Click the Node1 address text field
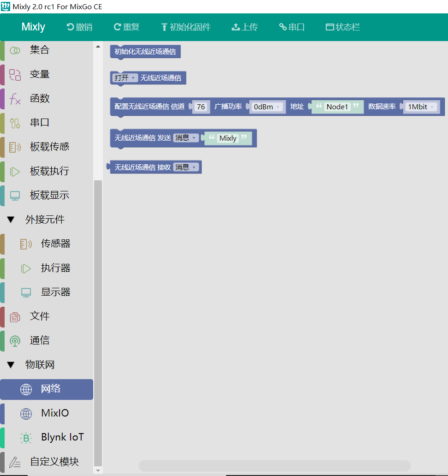The image size is (448, 476). (337, 107)
